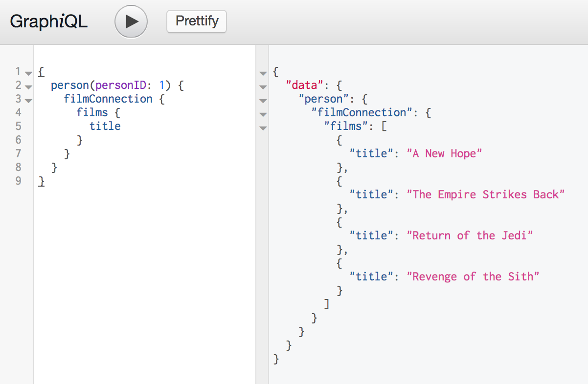Click "The Empire Strikes Back" result value

click(486, 194)
